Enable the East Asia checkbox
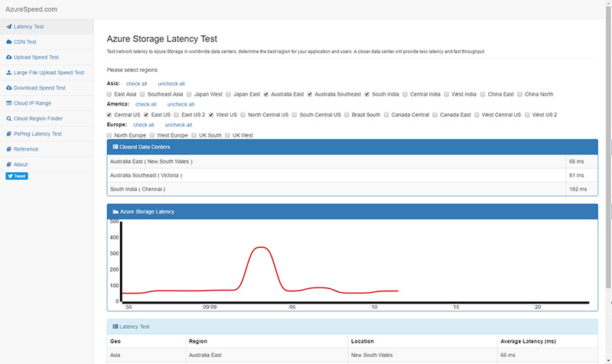This screenshot has width=612, height=364. click(110, 94)
